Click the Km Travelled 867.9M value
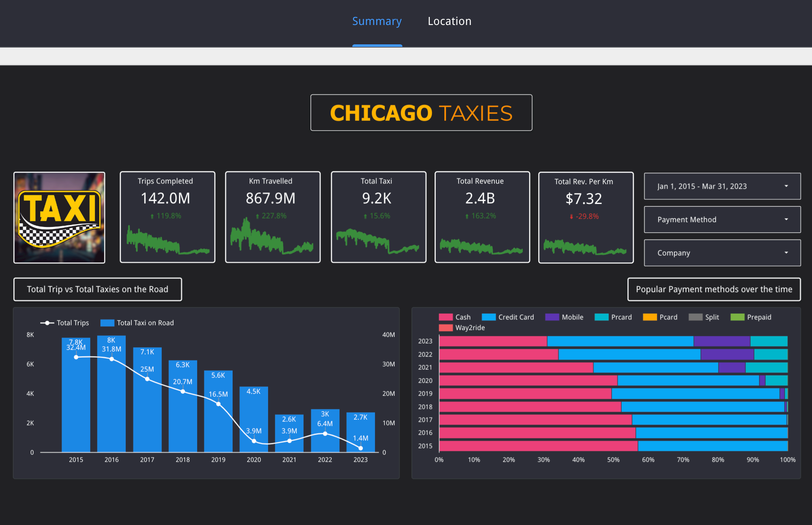812x525 pixels. click(271, 198)
